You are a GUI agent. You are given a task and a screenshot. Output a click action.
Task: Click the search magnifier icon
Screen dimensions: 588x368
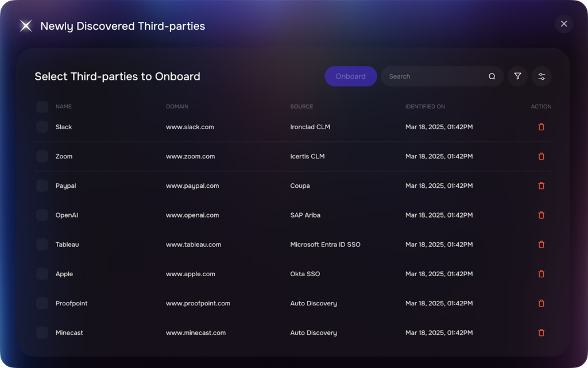click(492, 76)
